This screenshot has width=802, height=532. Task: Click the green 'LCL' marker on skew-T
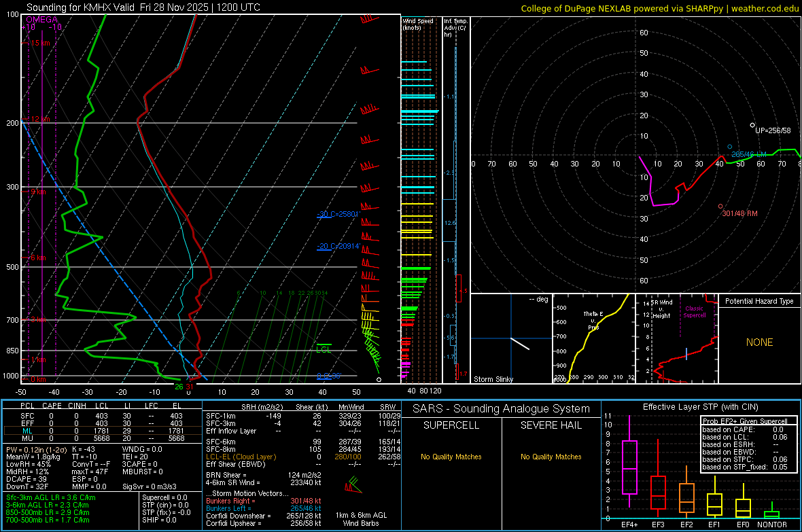tap(324, 349)
